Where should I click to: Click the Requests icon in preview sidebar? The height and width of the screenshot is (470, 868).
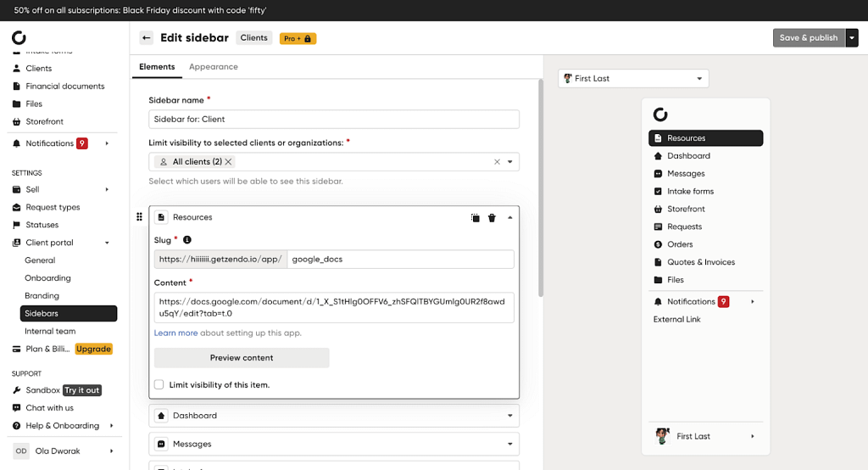(x=658, y=227)
